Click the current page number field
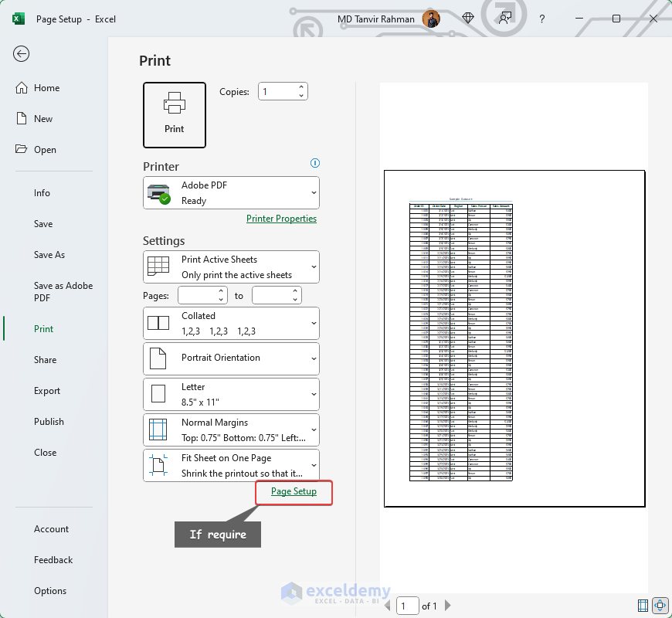The height and width of the screenshot is (618, 672). pyautogui.click(x=408, y=606)
